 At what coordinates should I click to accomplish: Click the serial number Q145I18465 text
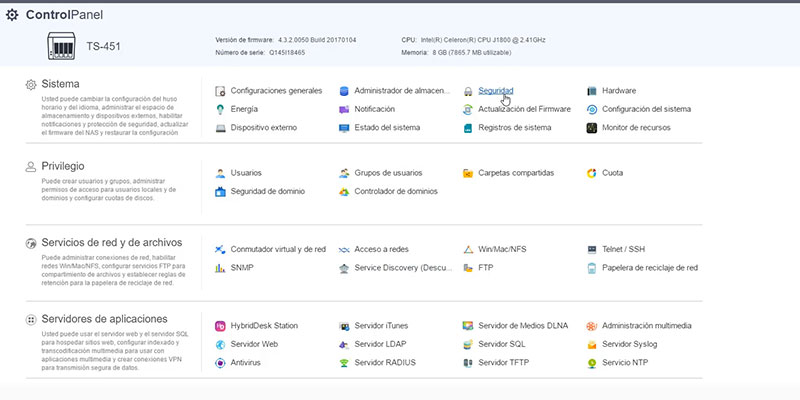click(x=287, y=53)
